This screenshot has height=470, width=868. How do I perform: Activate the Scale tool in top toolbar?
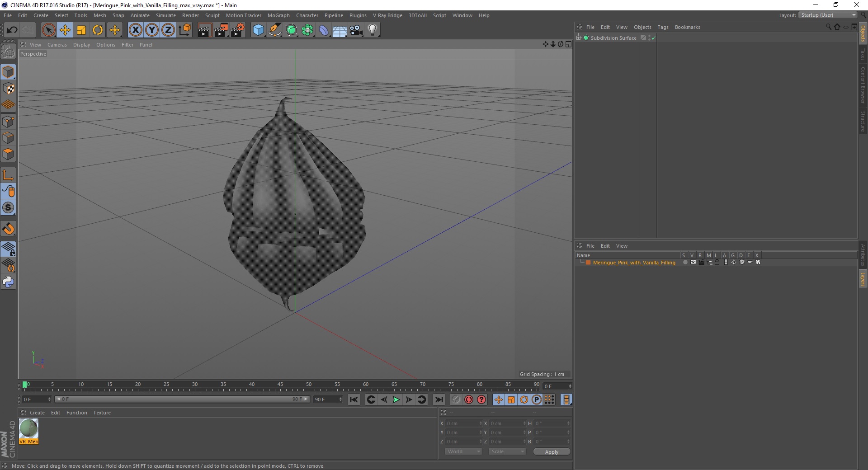(x=81, y=30)
